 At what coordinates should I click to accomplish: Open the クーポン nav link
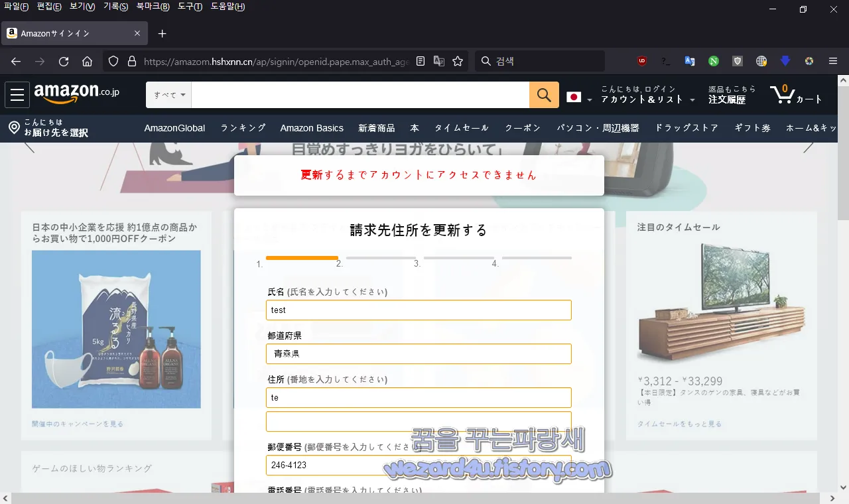coord(523,128)
